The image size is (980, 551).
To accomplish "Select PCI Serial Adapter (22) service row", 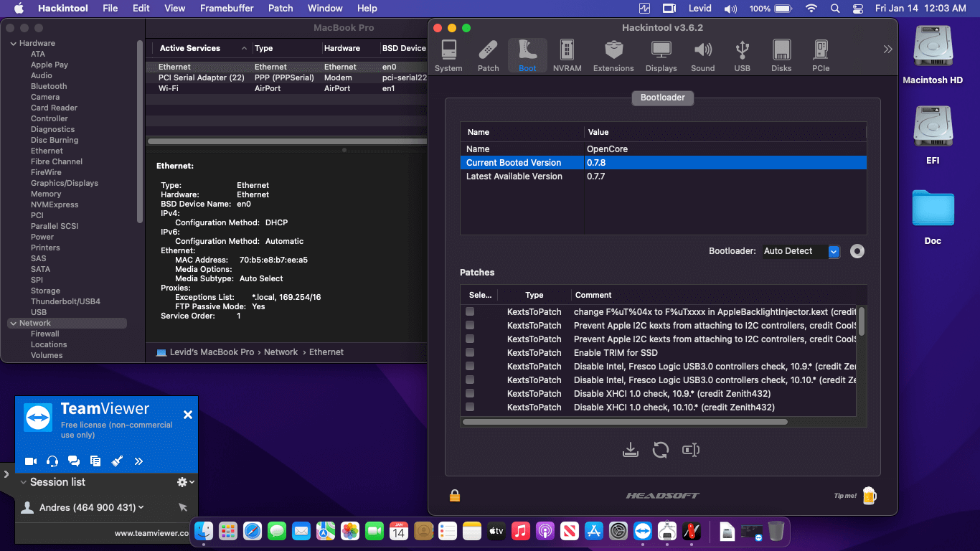I will point(287,77).
